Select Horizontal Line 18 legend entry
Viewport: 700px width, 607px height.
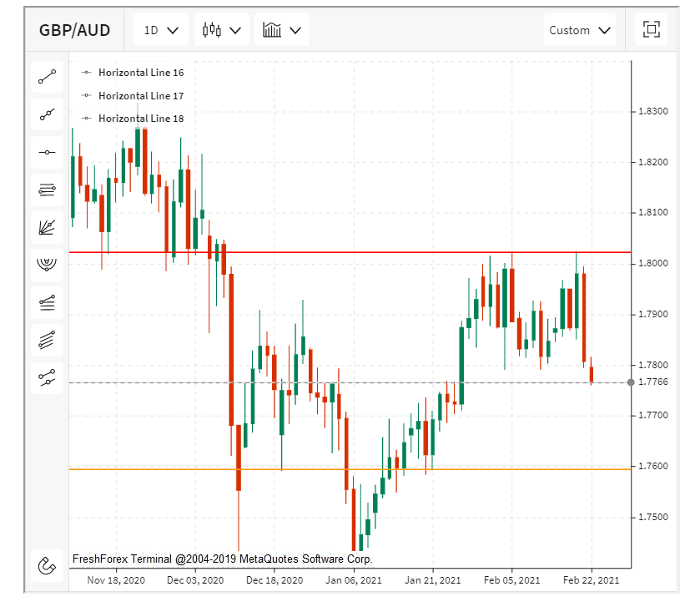point(133,119)
